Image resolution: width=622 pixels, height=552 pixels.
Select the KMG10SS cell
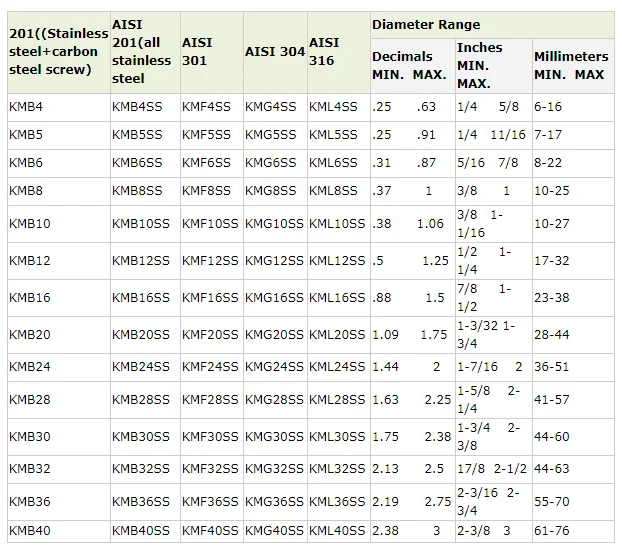[273, 224]
